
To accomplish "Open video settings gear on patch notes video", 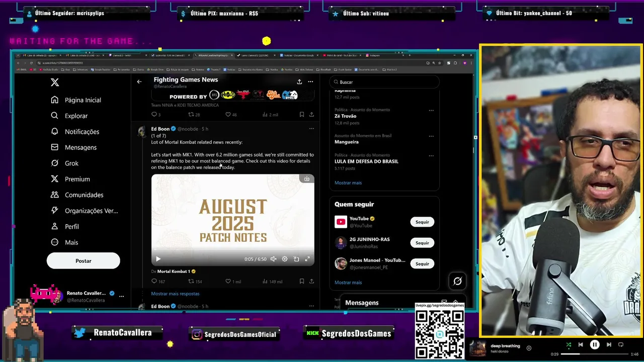I will (x=285, y=259).
